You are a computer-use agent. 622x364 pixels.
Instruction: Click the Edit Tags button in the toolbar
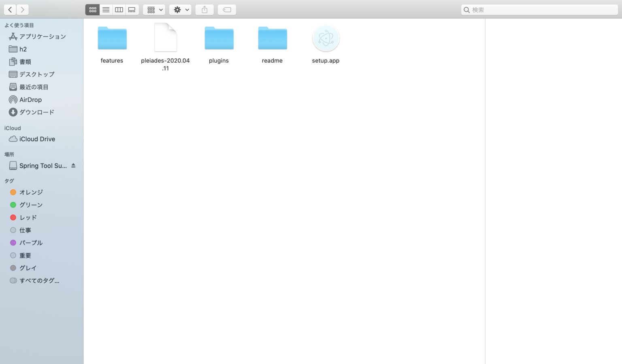point(227,9)
